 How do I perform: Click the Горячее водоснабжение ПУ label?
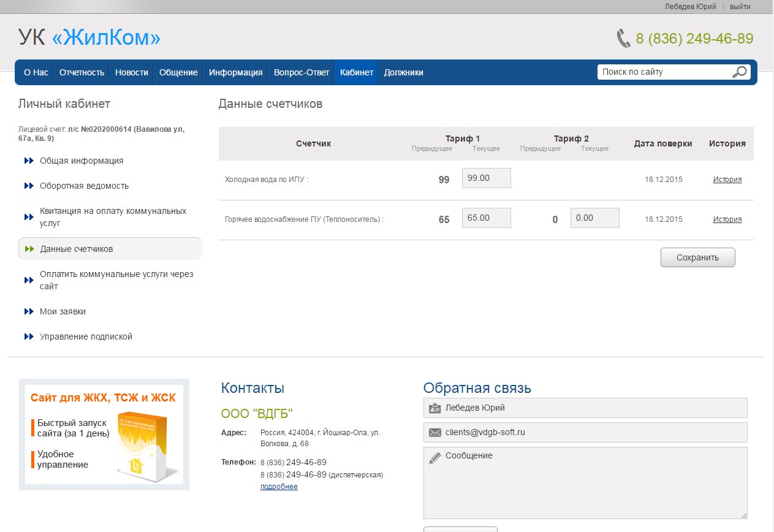point(305,219)
